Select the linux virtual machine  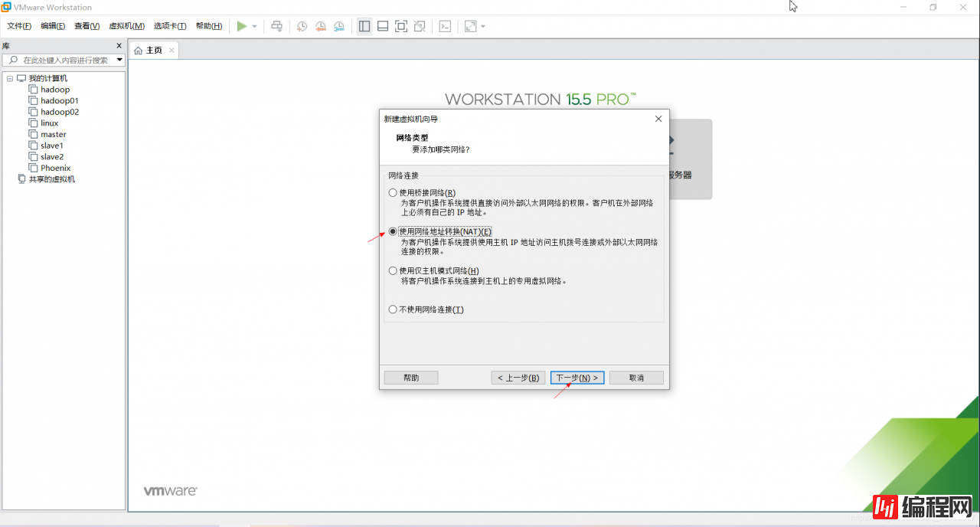(50, 123)
